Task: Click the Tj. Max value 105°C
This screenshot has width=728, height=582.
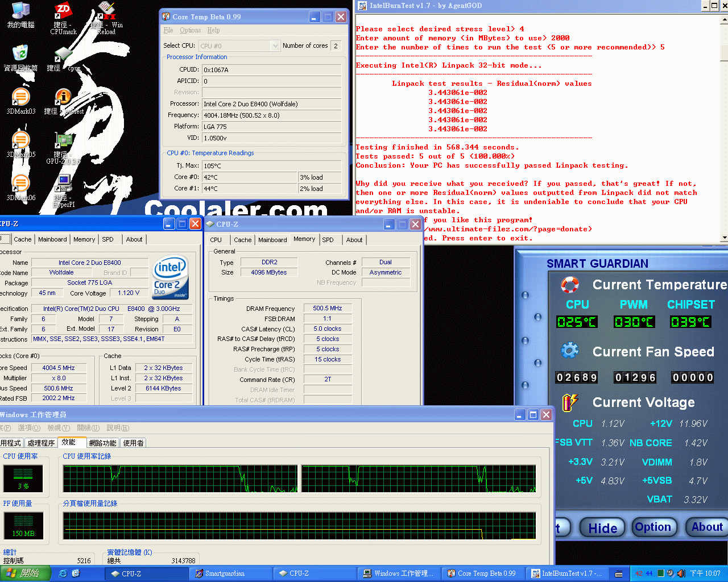Action: 272,166
